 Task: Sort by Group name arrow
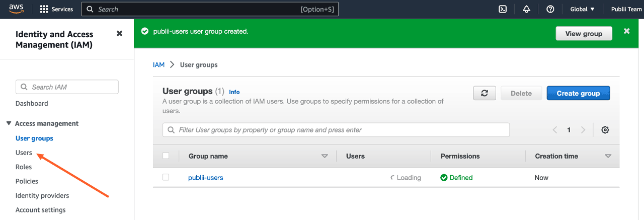pos(325,156)
